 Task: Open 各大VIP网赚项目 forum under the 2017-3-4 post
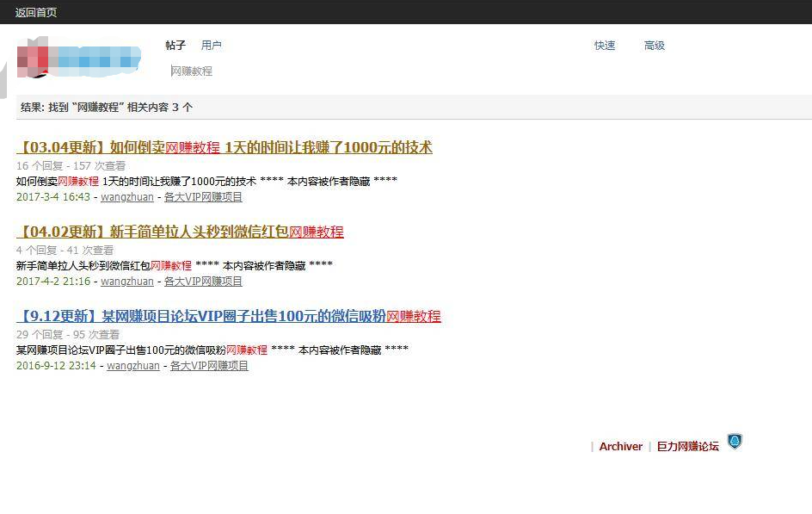point(203,197)
